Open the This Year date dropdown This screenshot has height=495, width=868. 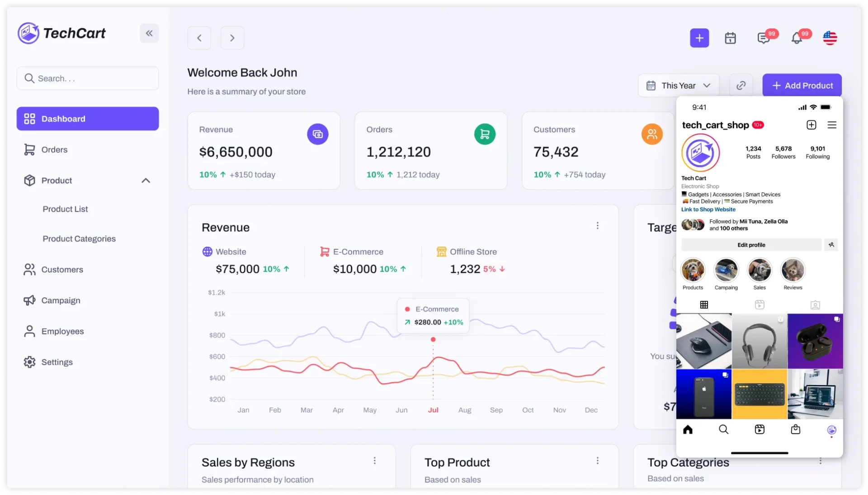(x=679, y=86)
